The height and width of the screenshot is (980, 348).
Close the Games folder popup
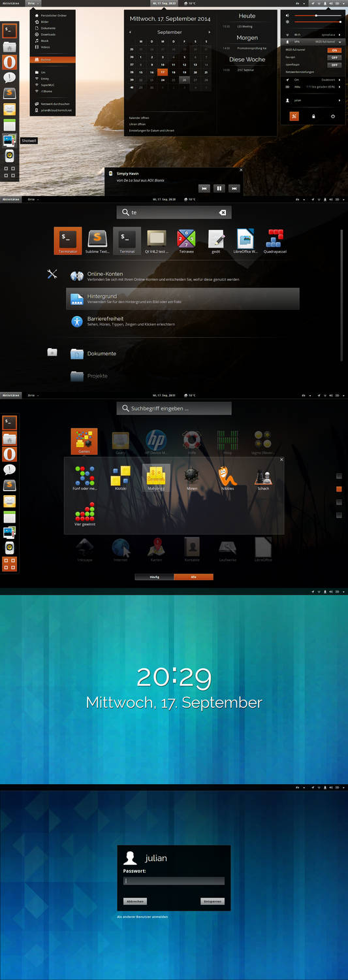(x=282, y=460)
